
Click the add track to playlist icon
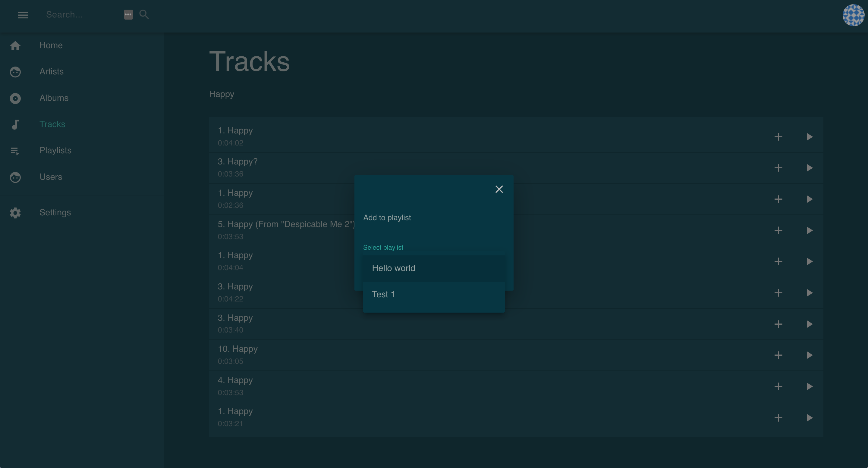point(778,137)
